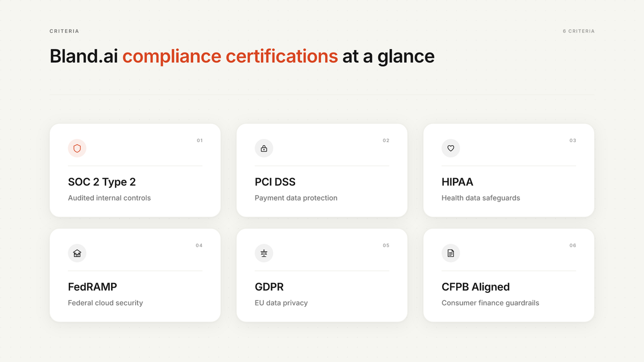Click the 'EU data privacy' description
The height and width of the screenshot is (362, 644).
[281, 303]
